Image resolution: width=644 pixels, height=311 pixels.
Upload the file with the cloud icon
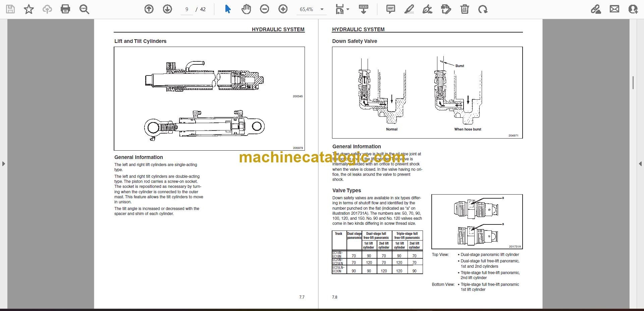point(47,9)
